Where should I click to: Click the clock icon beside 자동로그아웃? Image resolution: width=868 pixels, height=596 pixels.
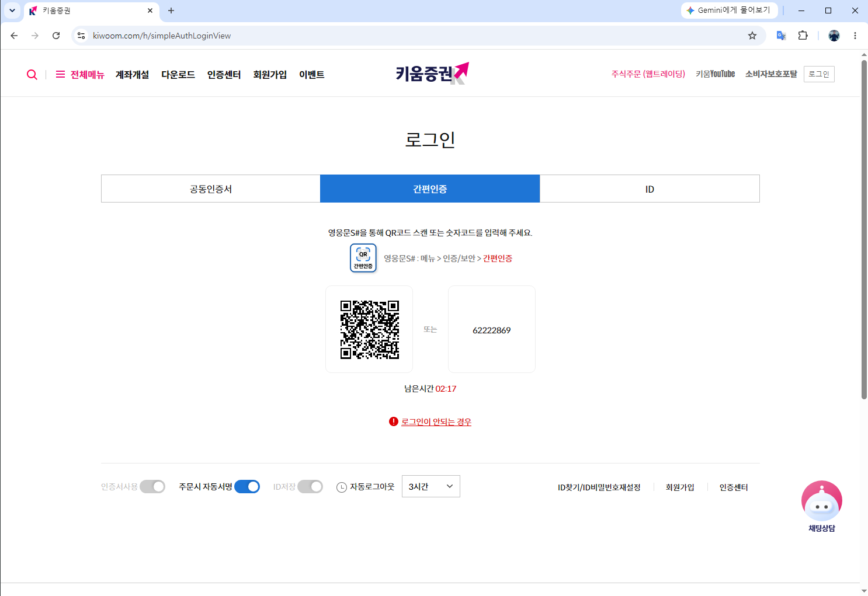[x=342, y=487]
